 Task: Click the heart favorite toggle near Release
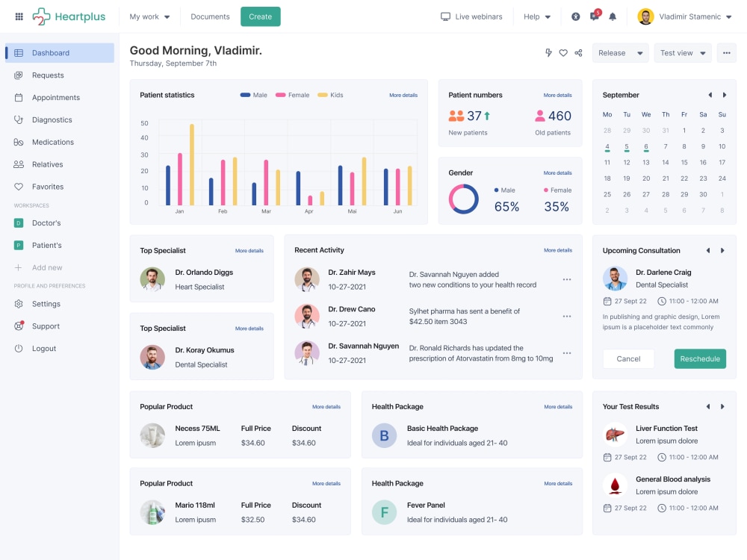click(x=564, y=52)
